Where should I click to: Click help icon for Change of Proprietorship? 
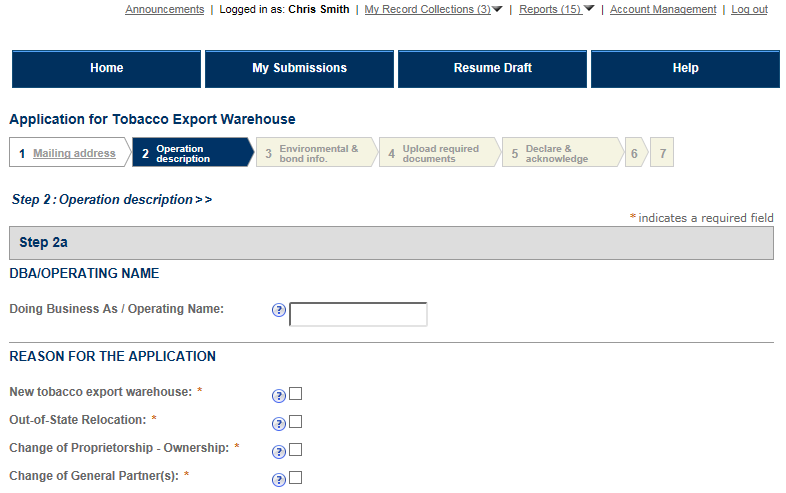click(279, 452)
